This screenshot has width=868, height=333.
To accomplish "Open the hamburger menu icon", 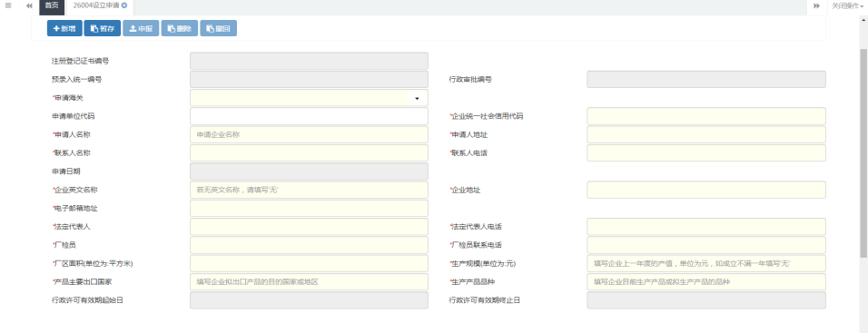I will point(8,5).
